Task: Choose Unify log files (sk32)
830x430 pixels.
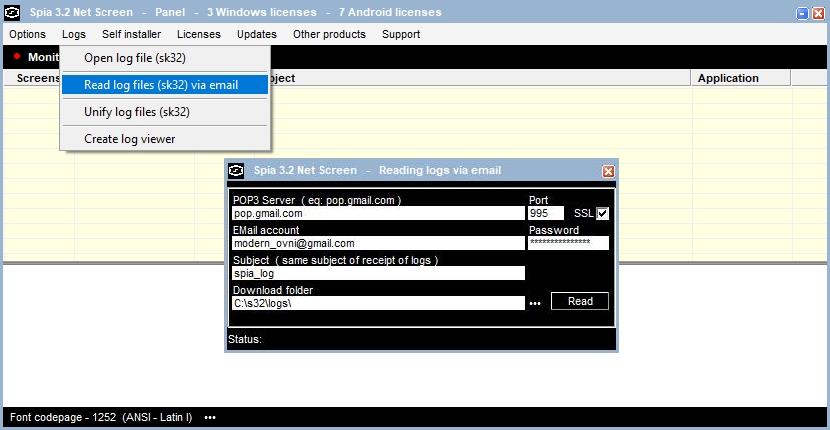Action: [x=165, y=112]
